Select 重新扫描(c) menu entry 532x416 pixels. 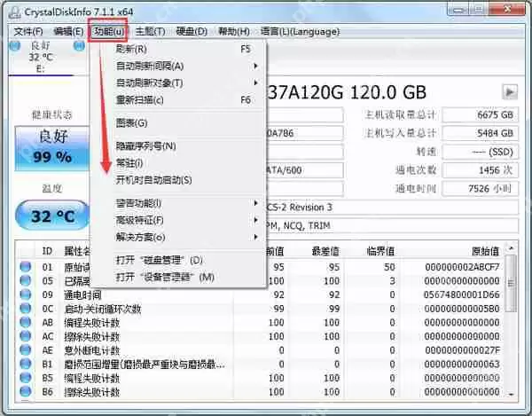click(178, 99)
